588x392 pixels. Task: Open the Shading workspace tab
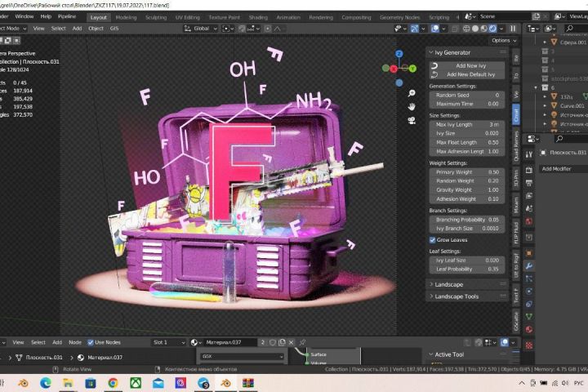(x=258, y=17)
